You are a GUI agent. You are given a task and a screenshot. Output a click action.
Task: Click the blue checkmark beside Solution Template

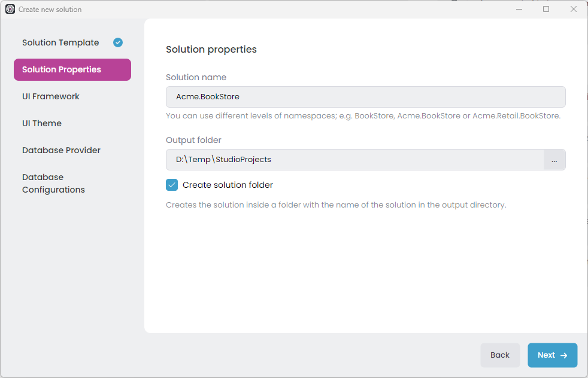[117, 42]
